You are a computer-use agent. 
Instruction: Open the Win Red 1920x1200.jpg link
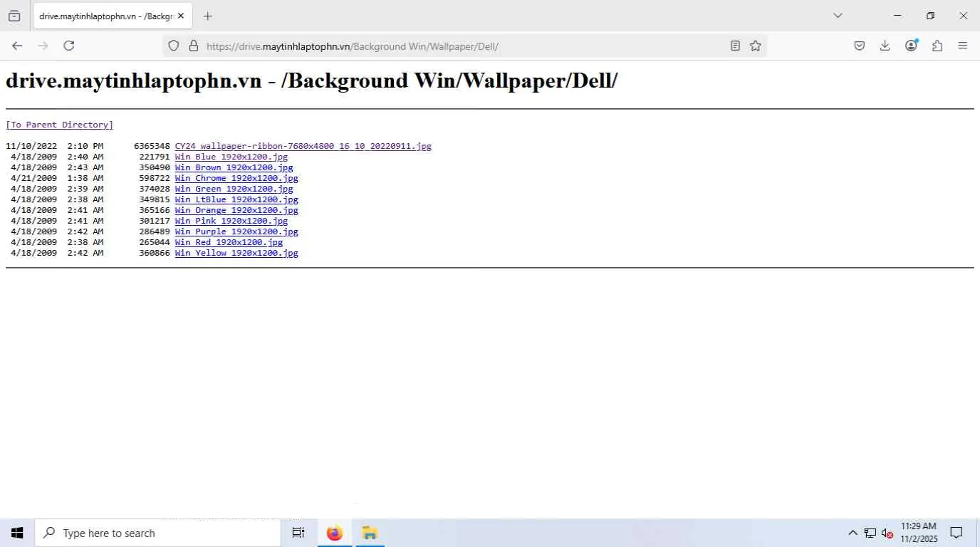pos(229,242)
